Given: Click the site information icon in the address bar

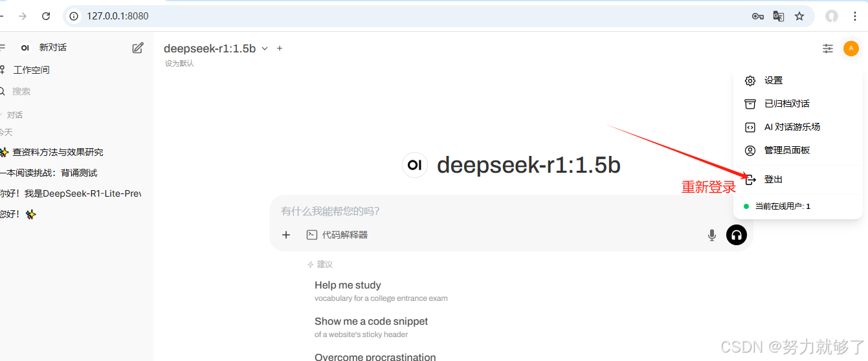Looking at the screenshot, I should point(74,16).
